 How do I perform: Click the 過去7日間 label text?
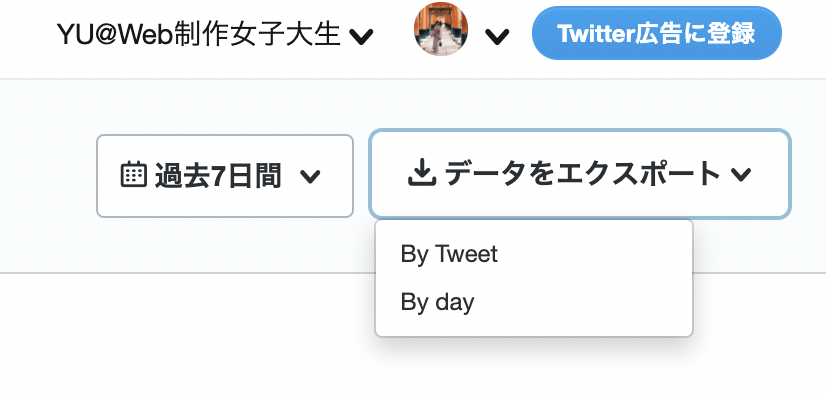click(218, 176)
